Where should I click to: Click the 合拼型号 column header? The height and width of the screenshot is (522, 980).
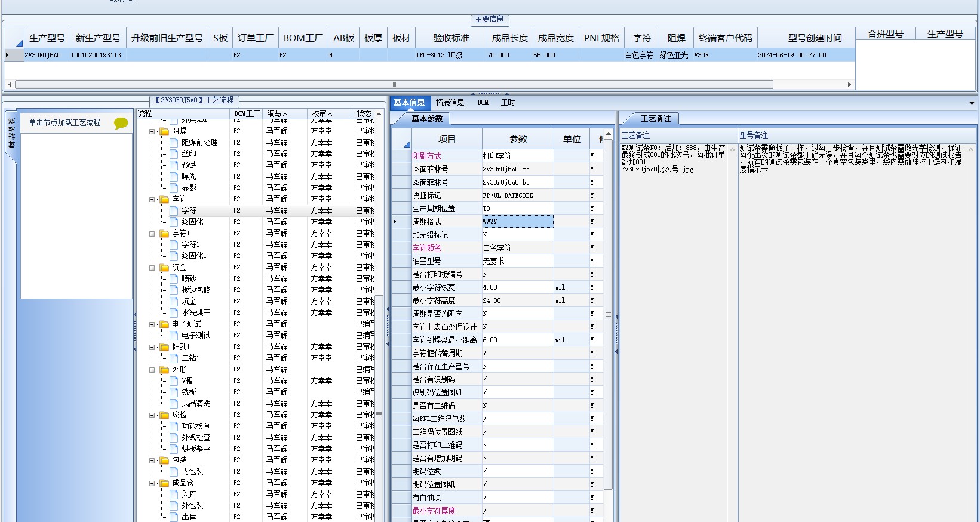[x=886, y=33]
